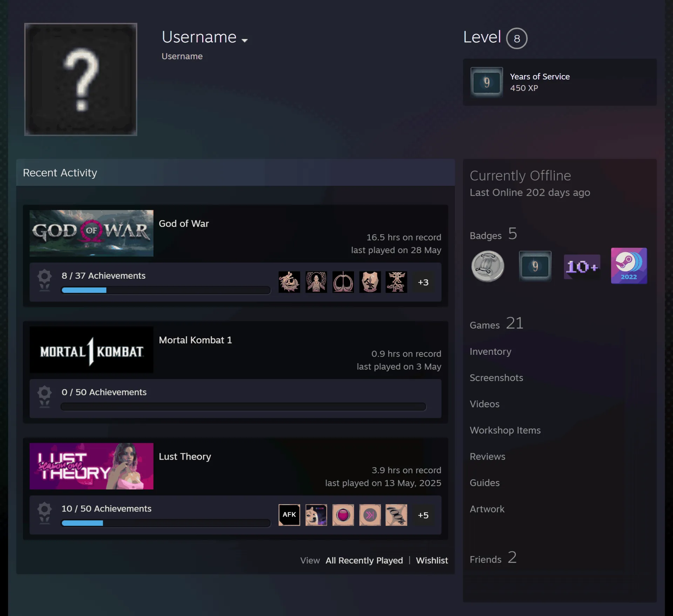The image size is (673, 616).
Task: Open the Lust Theory title link
Action: (185, 456)
